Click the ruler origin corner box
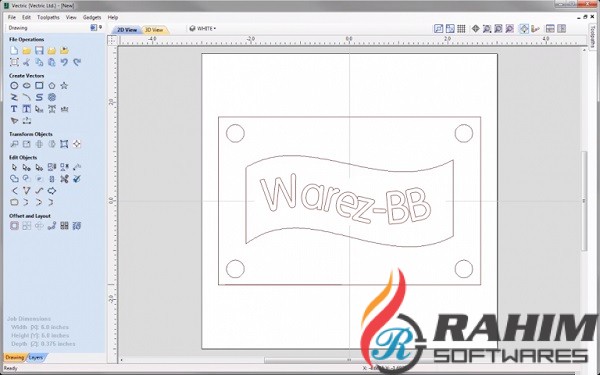Viewport: 600px width, 375px height. pos(112,40)
